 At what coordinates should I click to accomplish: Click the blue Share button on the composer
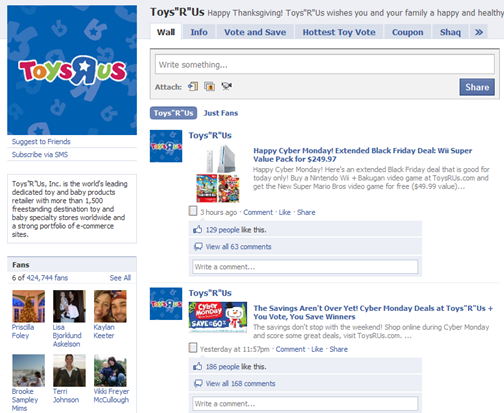[477, 87]
